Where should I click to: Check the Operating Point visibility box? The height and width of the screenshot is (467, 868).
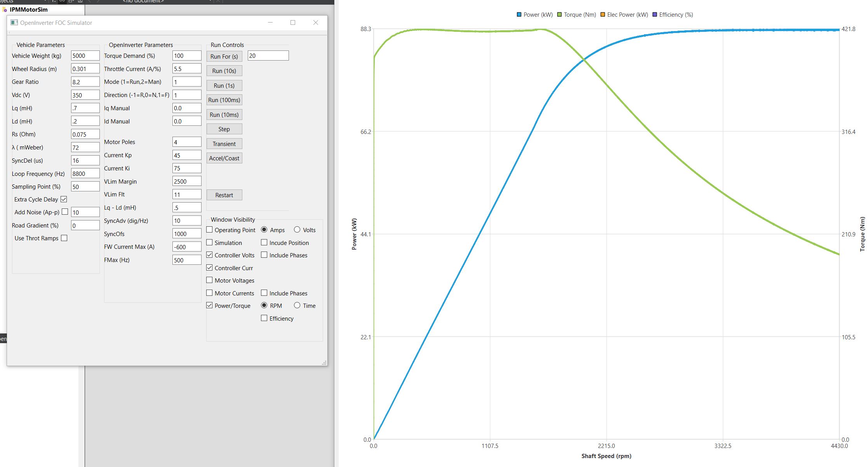[209, 230]
